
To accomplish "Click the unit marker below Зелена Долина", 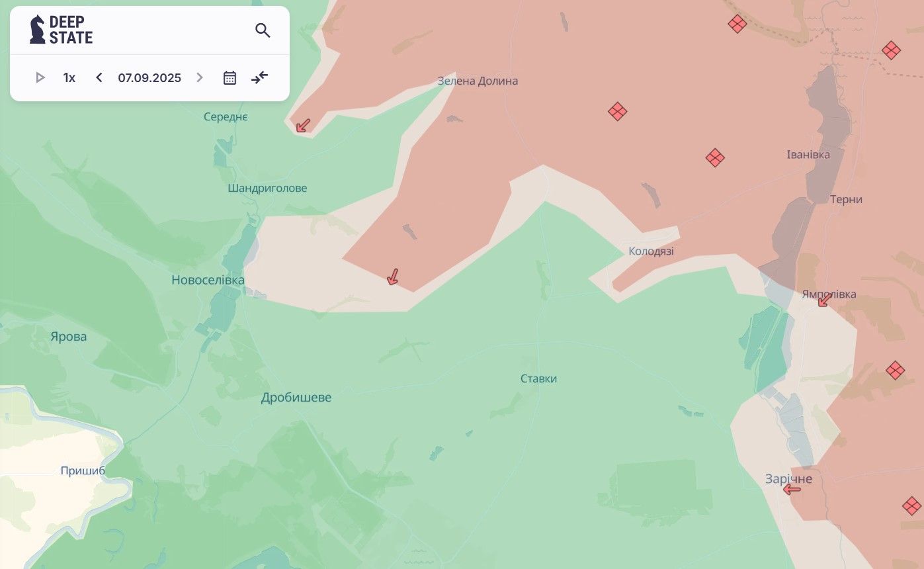I will pos(617,111).
